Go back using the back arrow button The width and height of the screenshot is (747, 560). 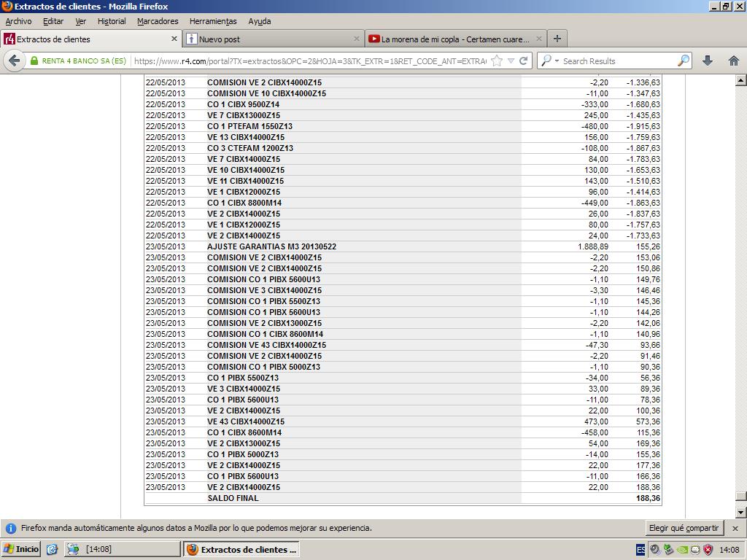point(15,61)
